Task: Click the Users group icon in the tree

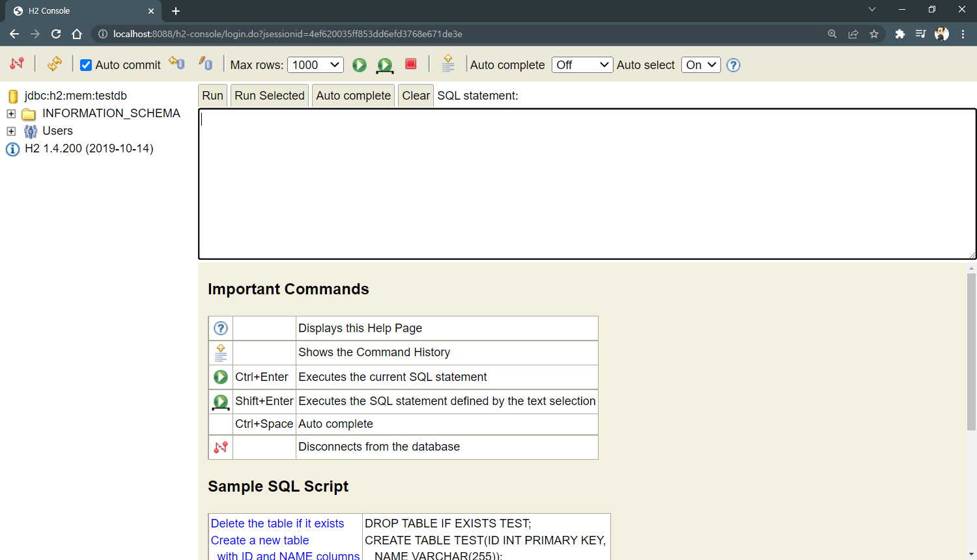Action: coord(30,132)
